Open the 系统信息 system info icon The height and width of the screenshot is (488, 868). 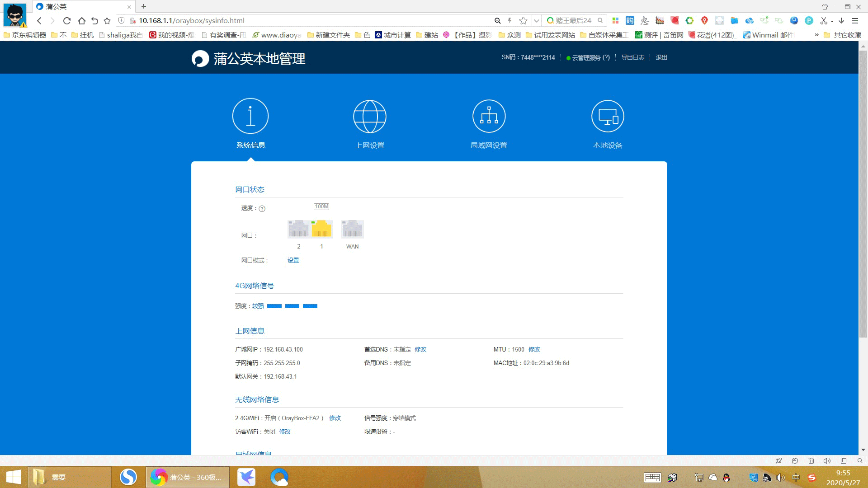250,116
